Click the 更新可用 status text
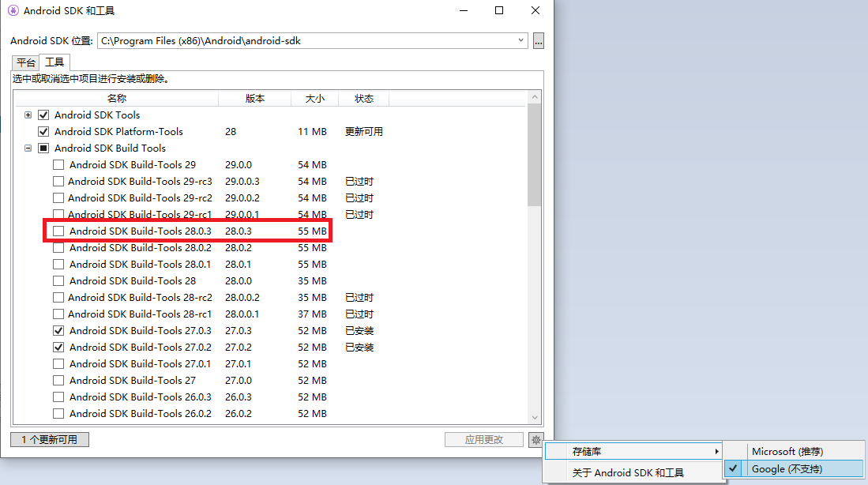Image resolution: width=868 pixels, height=485 pixels. pyautogui.click(x=363, y=132)
